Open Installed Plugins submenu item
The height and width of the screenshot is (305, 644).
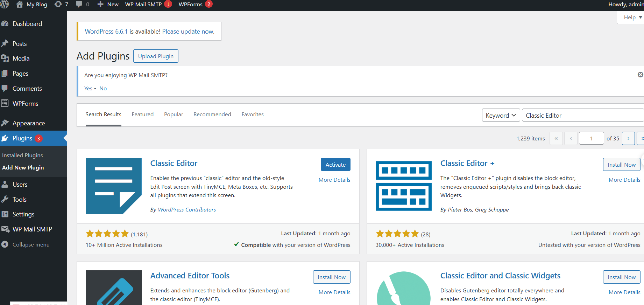(22, 155)
